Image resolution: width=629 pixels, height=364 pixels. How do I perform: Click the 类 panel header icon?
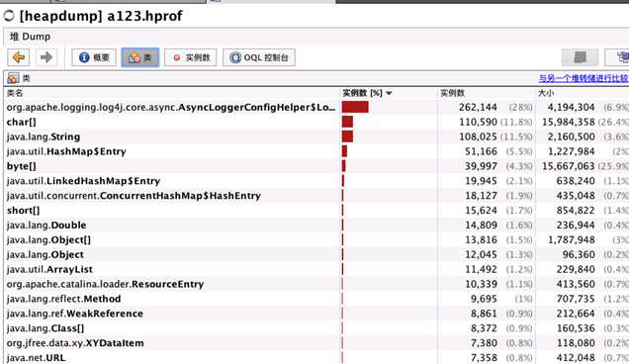(13, 78)
